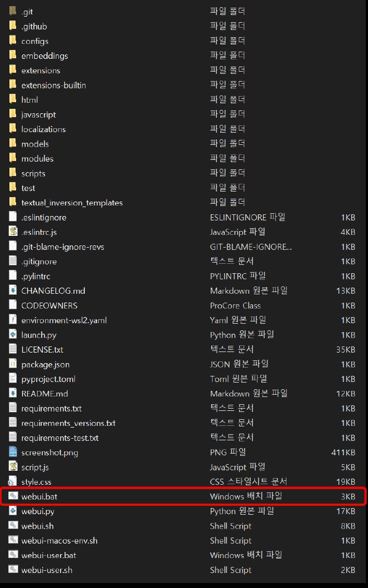Select the style.css file icon

pyautogui.click(x=12, y=481)
